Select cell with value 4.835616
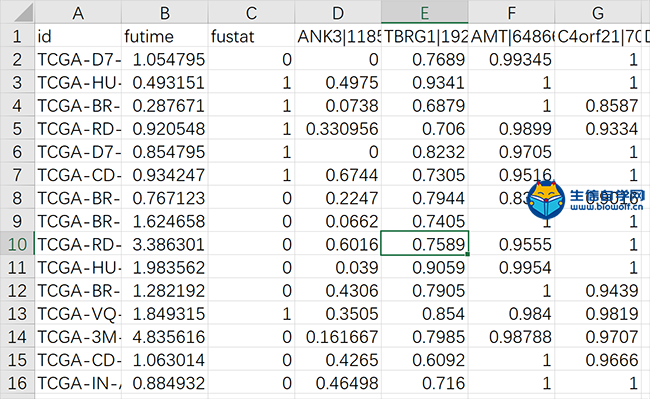Screen dimensions: 650x399 pyautogui.click(x=165, y=336)
